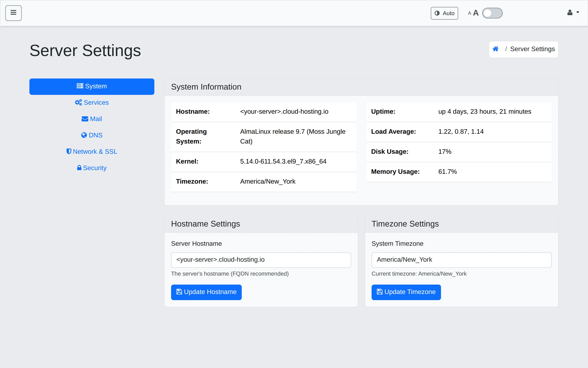This screenshot has height=368, width=588.
Task: Click the hostname value in System Information
Action: tap(284, 111)
